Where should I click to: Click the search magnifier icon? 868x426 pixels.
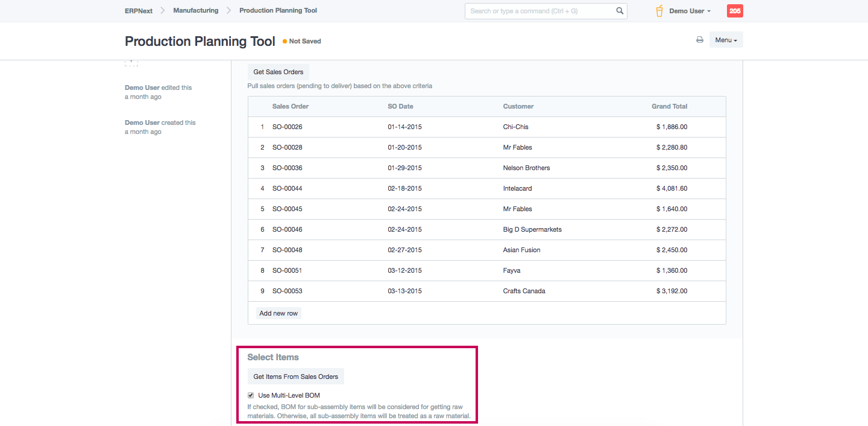(x=620, y=11)
